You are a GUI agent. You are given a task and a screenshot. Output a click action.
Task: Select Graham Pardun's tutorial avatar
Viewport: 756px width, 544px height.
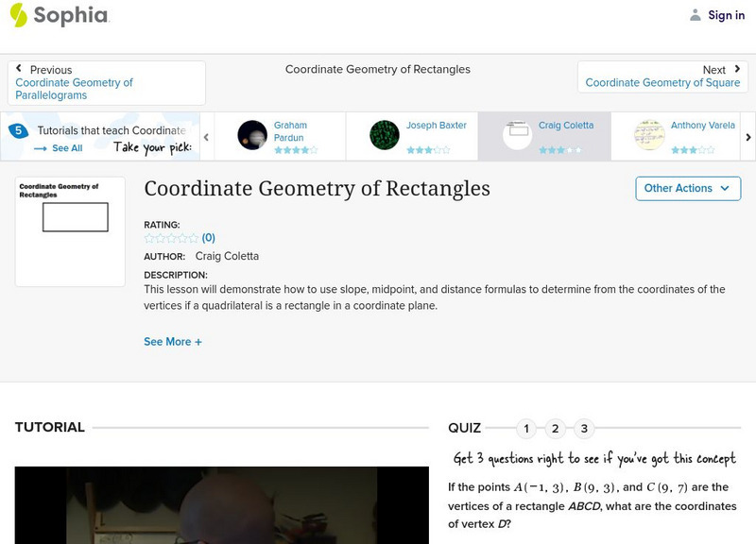(x=252, y=135)
